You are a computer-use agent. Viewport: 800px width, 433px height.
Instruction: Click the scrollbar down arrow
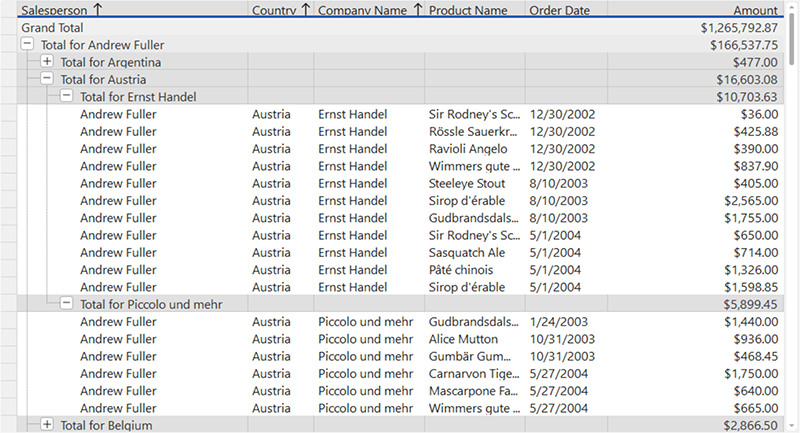pos(792,425)
